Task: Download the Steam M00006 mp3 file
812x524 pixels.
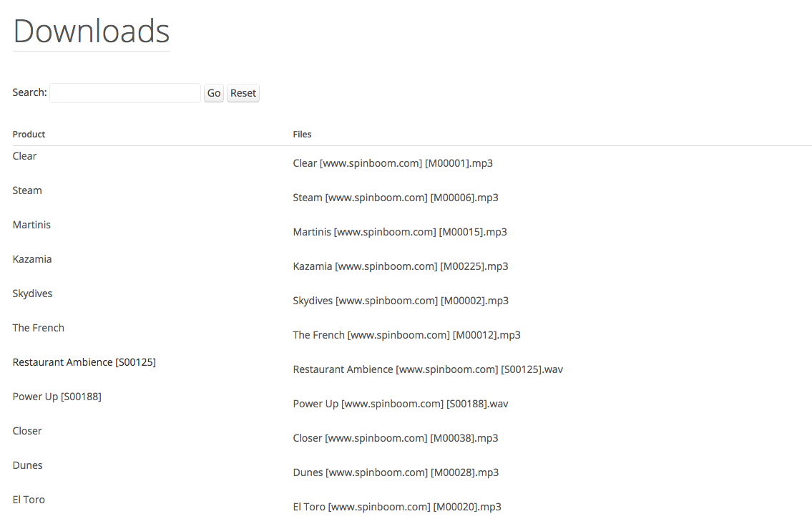Action: coord(396,198)
